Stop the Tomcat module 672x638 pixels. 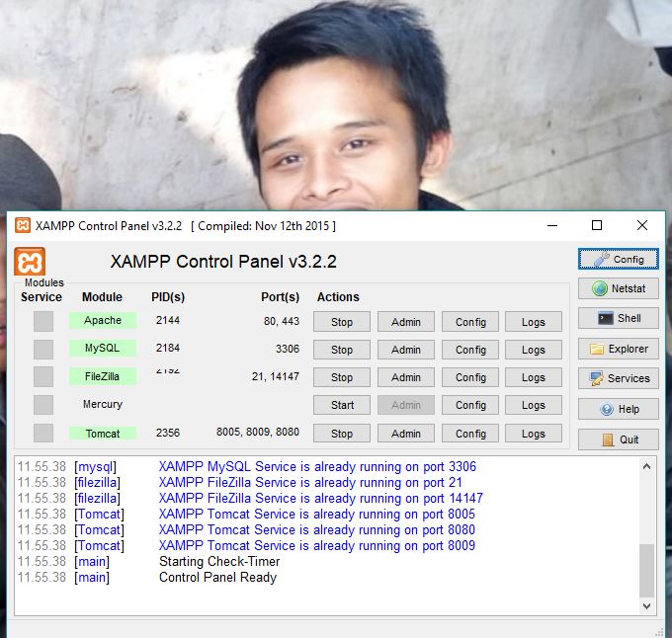click(x=342, y=434)
